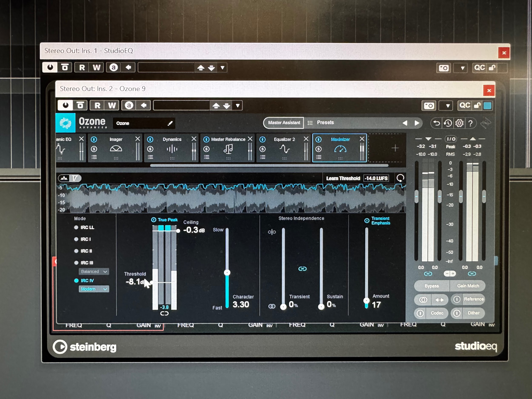
Task: Expand the Balanced style dropdown
Action: click(94, 272)
